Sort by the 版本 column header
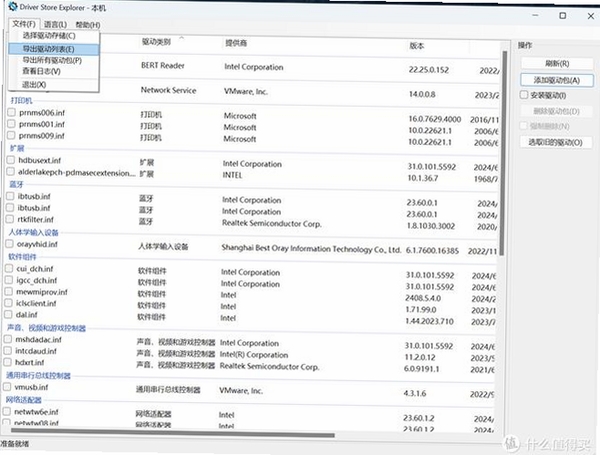Viewport: 600px width, 455px height. (417, 46)
